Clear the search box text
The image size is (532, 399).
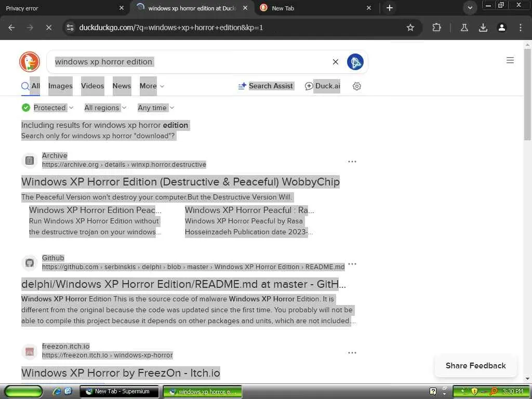tap(335, 62)
